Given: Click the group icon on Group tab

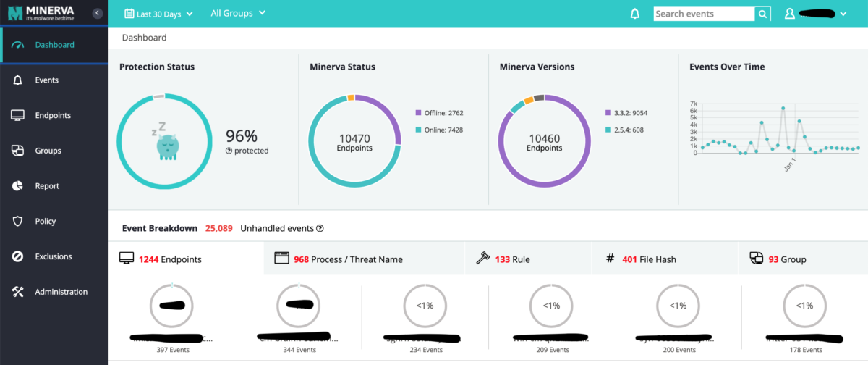Looking at the screenshot, I should coord(756,259).
